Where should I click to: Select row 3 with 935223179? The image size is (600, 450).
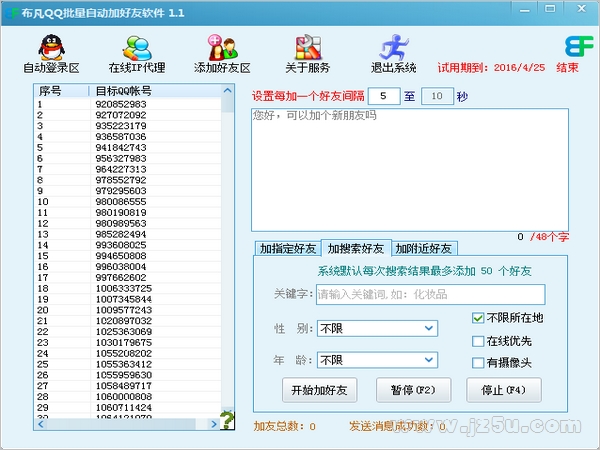128,126
